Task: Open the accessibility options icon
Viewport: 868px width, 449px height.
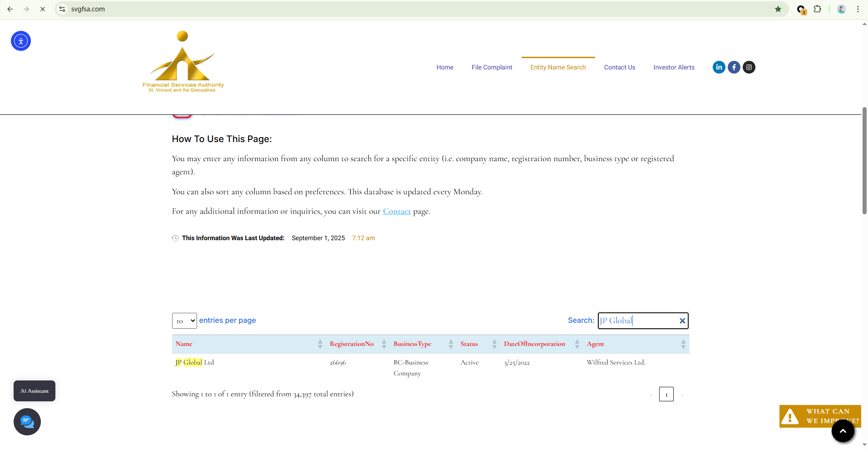Action: 21,41
